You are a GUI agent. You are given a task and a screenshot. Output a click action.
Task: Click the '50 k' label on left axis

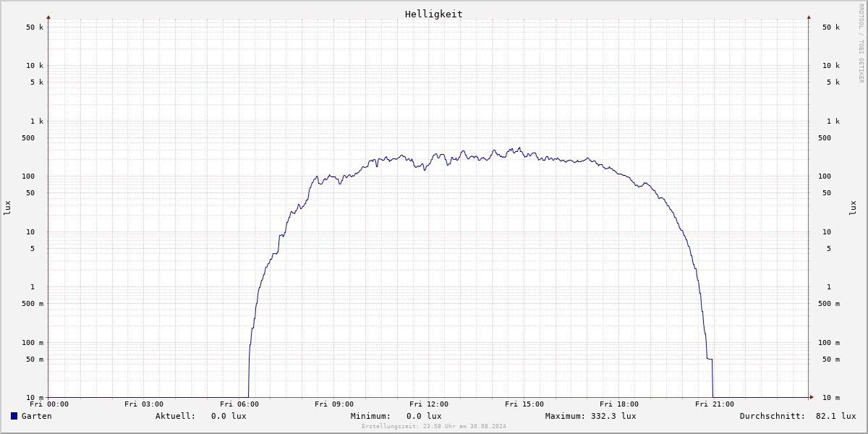click(35, 27)
